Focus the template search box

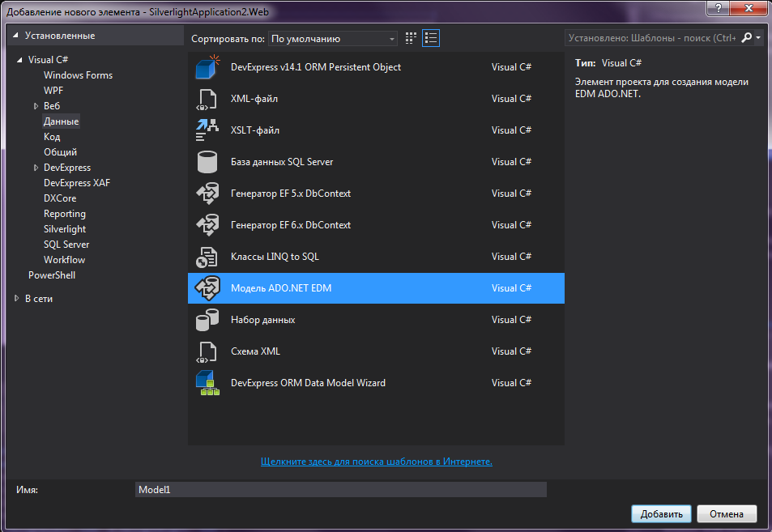point(652,38)
